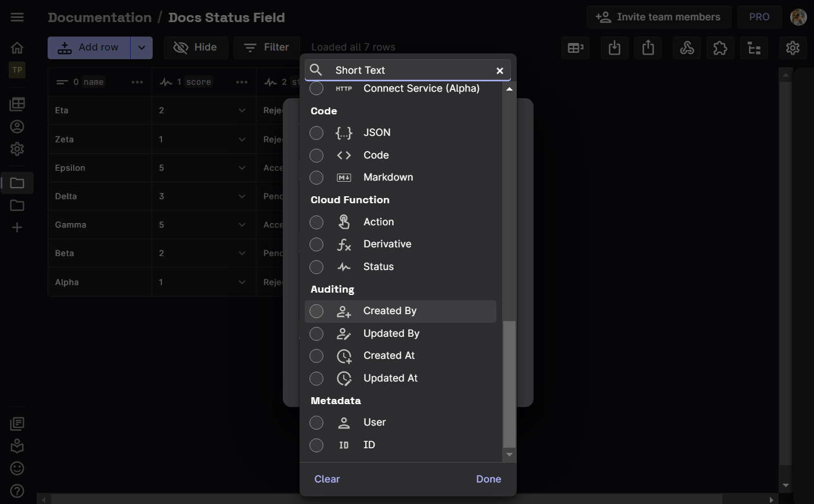Viewport: 814px width, 504px height.
Task: Open the hamburger navigation menu
Action: tap(17, 17)
